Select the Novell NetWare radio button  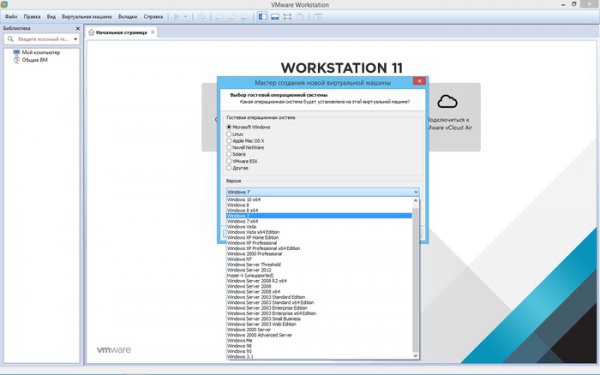coord(229,147)
